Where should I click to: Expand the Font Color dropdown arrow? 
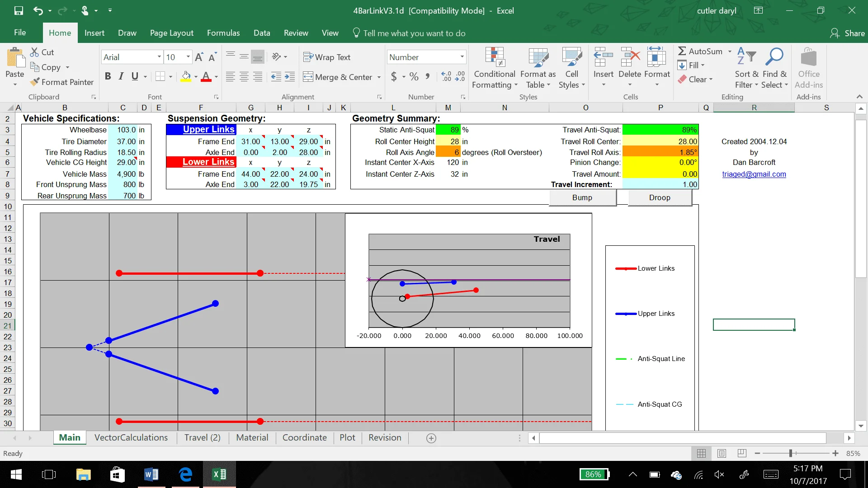pyautogui.click(x=216, y=76)
